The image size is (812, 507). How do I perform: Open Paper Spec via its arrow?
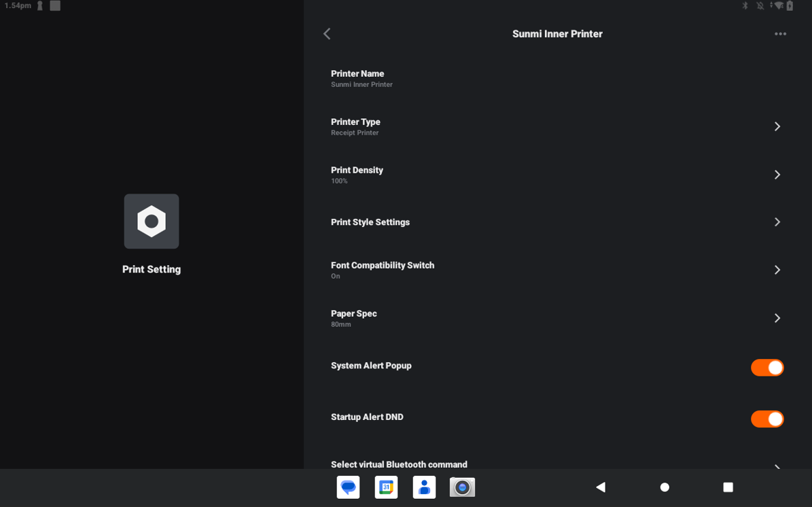click(x=777, y=318)
